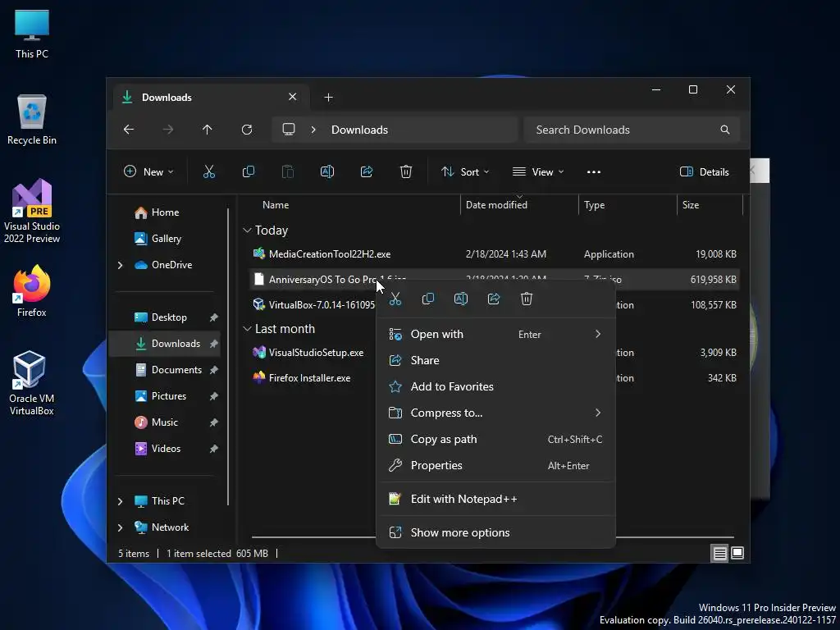Select the Oracle VM VirtualBox desktop icon
The height and width of the screenshot is (630, 840).
tap(31, 382)
